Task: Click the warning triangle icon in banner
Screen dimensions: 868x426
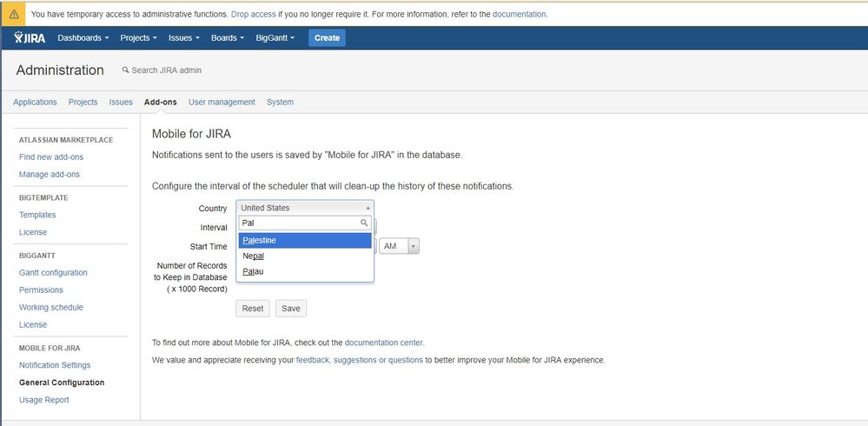Action: click(x=14, y=14)
